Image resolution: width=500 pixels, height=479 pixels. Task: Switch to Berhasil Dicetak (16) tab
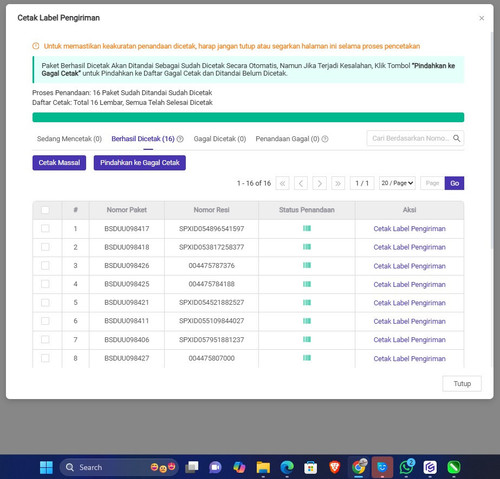click(x=143, y=139)
